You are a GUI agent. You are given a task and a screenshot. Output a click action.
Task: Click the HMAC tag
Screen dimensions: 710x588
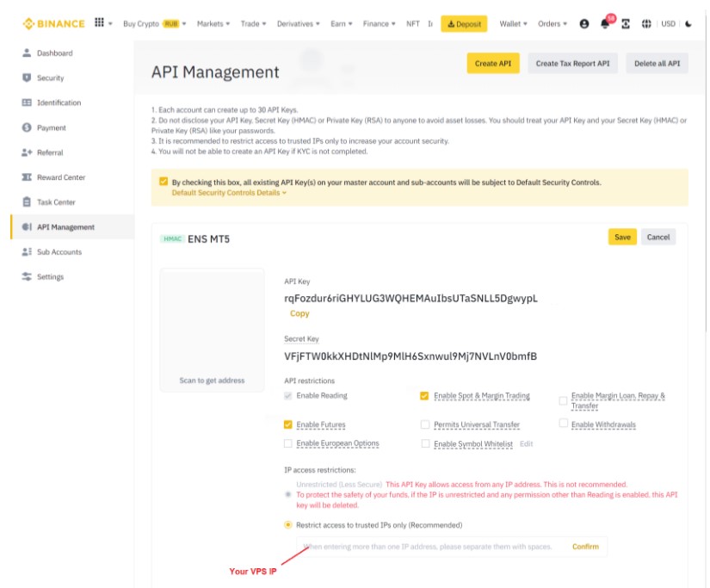tap(172, 238)
